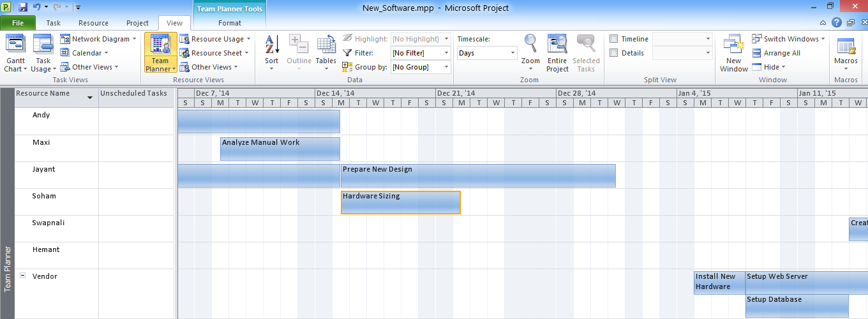Undo the last action

36,8
